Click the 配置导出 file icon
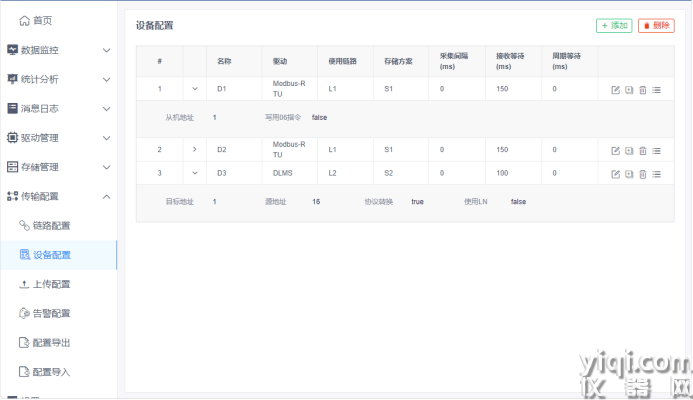Viewport: 693px width, 400px height. 24,342
